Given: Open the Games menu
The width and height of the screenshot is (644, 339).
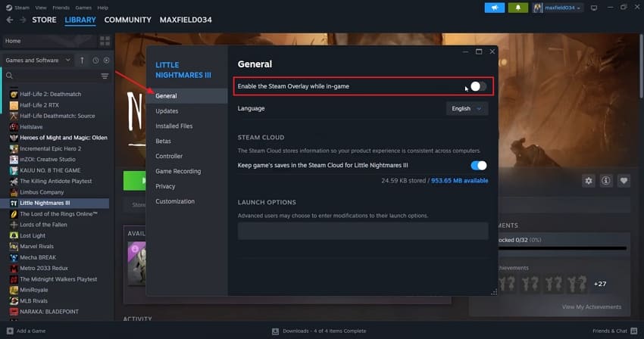Looking at the screenshot, I should point(83,8).
